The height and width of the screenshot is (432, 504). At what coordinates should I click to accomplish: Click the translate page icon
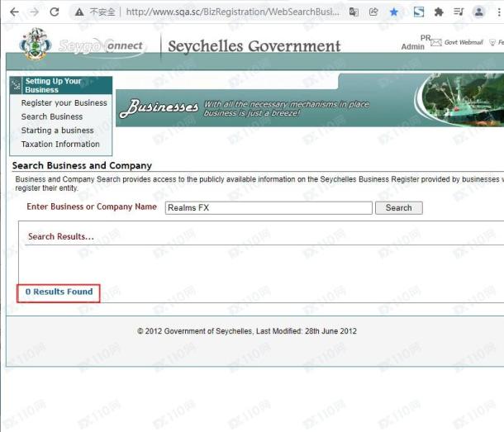point(354,12)
